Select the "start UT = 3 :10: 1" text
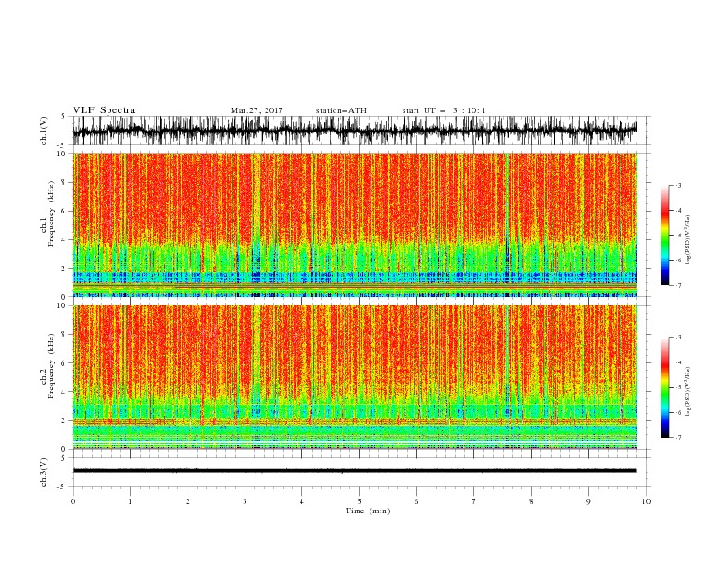728x563 pixels. [x=444, y=110]
